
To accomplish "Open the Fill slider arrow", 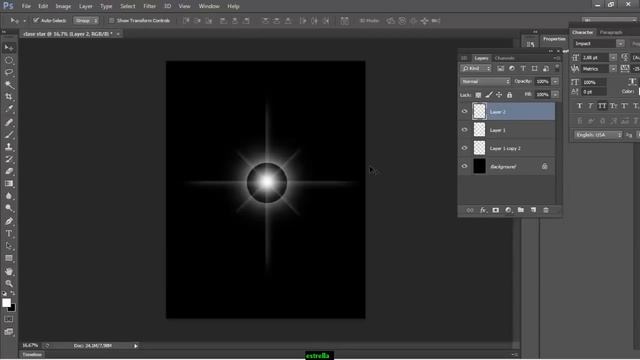I will (555, 94).
